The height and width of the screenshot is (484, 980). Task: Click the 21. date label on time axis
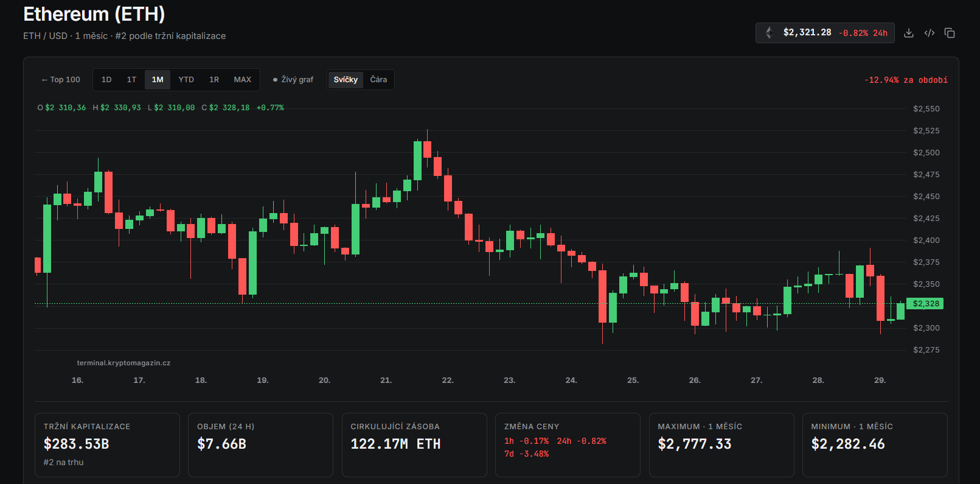click(386, 381)
